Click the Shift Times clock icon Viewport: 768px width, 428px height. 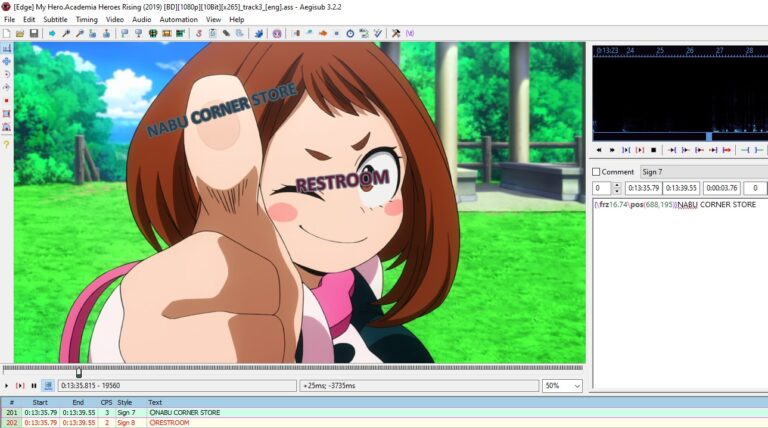tap(350, 33)
